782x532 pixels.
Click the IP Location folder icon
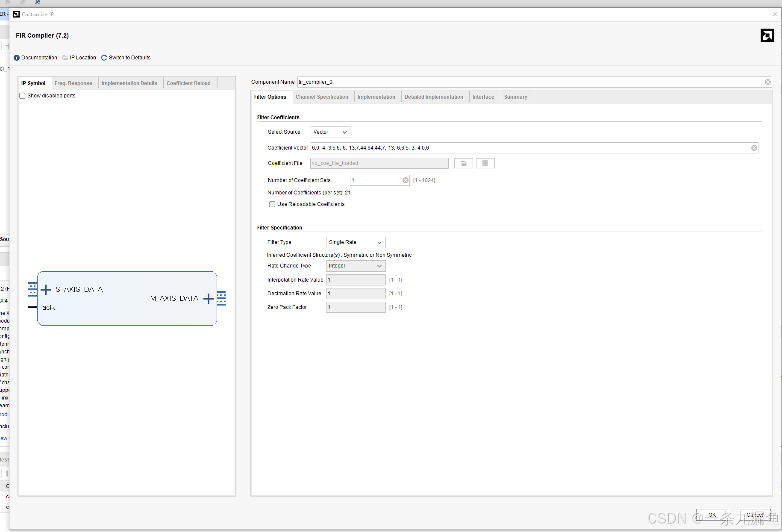click(x=65, y=58)
